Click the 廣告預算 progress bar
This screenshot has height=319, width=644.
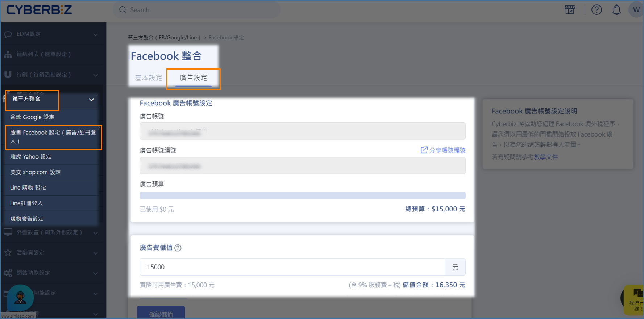pos(303,196)
